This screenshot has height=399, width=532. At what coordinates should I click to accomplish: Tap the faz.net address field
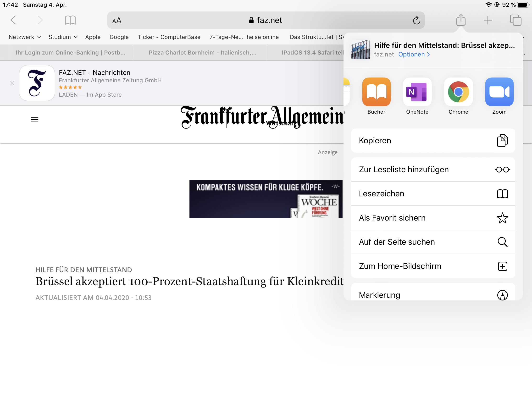pyautogui.click(x=266, y=20)
